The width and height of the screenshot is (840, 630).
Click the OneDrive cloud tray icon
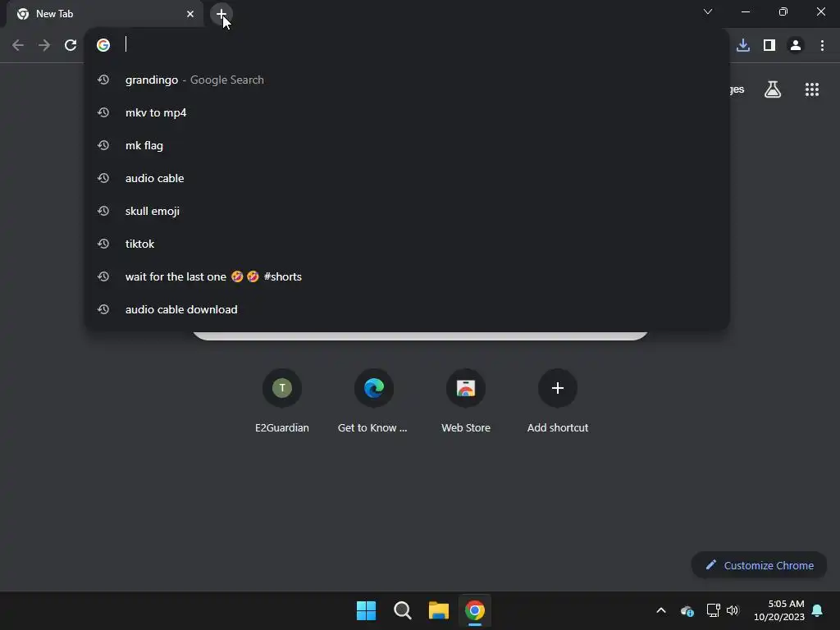coord(687,610)
